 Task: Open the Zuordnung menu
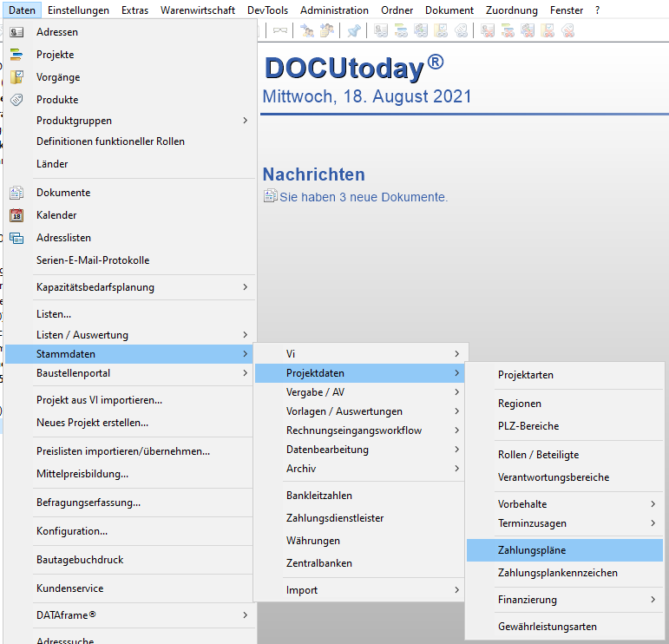pos(512,10)
